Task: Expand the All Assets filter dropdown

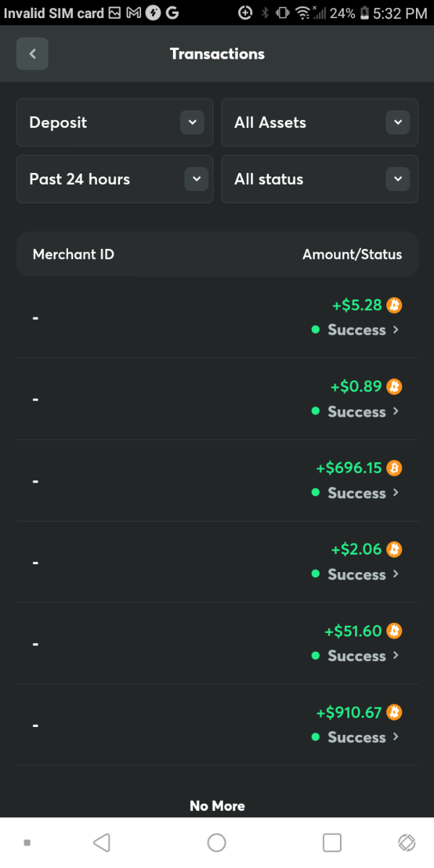Action: pyautogui.click(x=319, y=123)
